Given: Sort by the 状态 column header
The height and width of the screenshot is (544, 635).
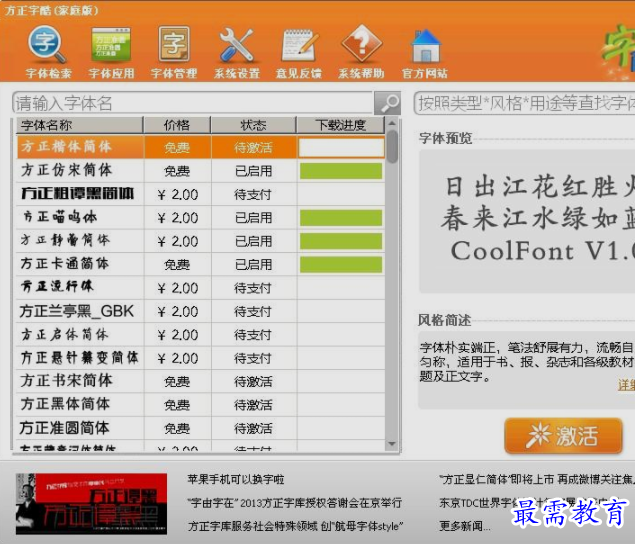Looking at the screenshot, I should coord(254,125).
